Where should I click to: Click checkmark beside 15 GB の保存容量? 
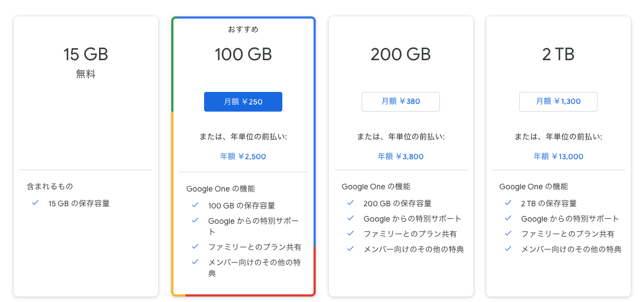[36, 203]
